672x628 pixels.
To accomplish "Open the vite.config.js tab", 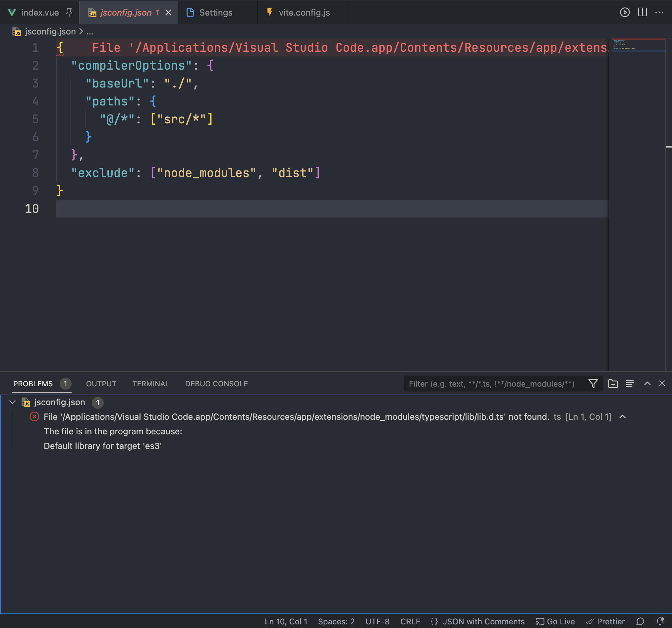I will tap(304, 13).
